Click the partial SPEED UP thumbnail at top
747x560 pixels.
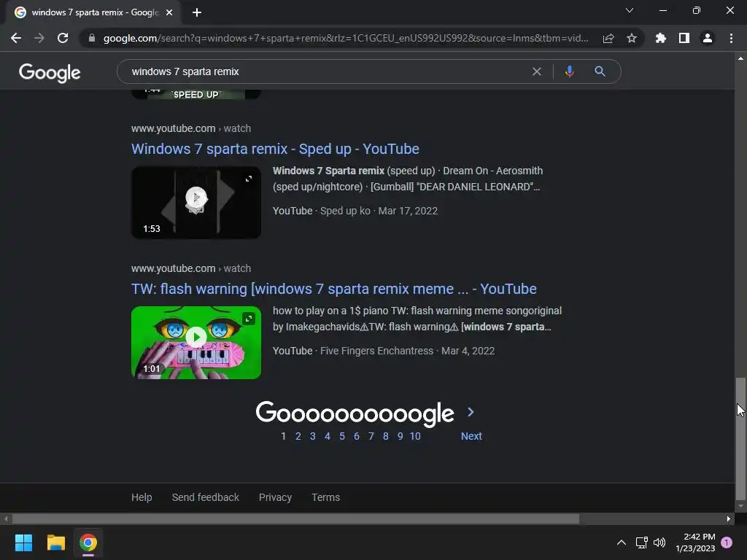point(196,94)
